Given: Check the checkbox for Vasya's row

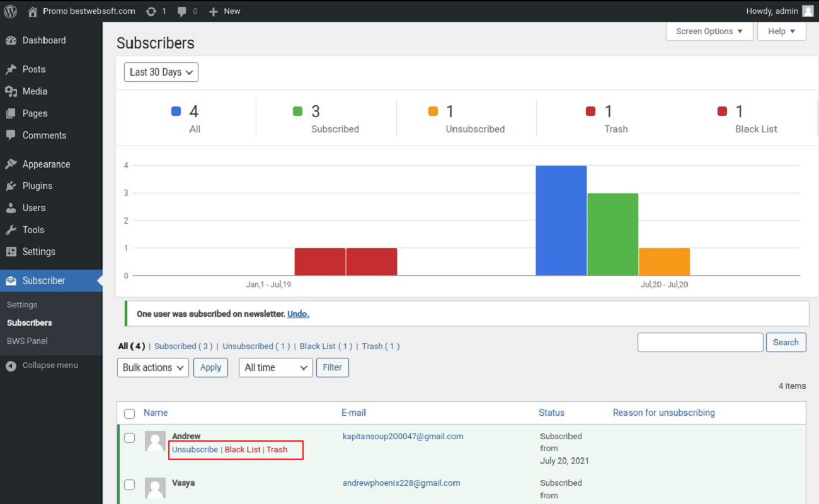Looking at the screenshot, I should coord(129,484).
